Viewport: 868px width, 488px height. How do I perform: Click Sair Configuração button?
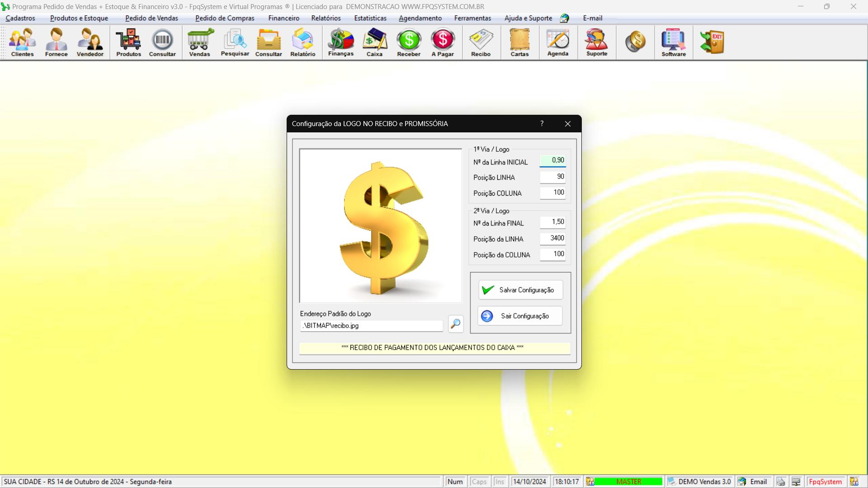pyautogui.click(x=520, y=316)
